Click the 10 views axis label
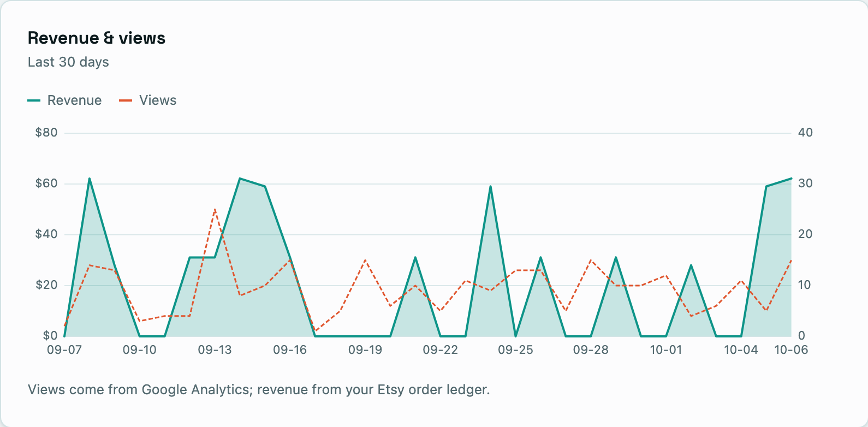 pos(805,285)
